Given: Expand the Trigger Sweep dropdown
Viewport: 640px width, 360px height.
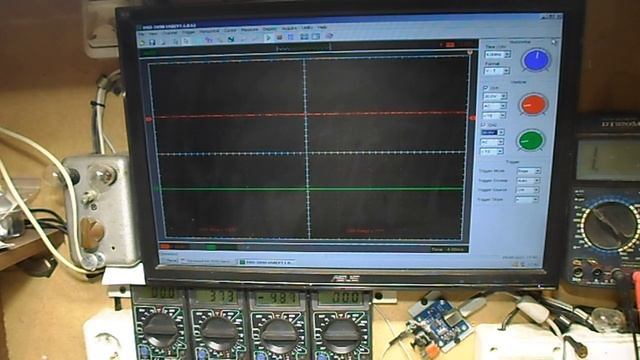Looking at the screenshot, I should click(537, 180).
